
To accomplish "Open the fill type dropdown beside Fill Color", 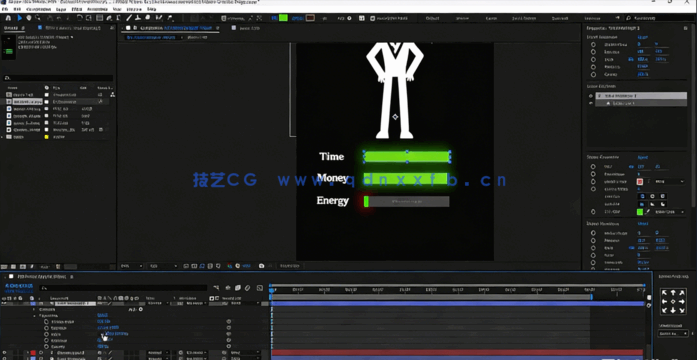I will (x=669, y=212).
